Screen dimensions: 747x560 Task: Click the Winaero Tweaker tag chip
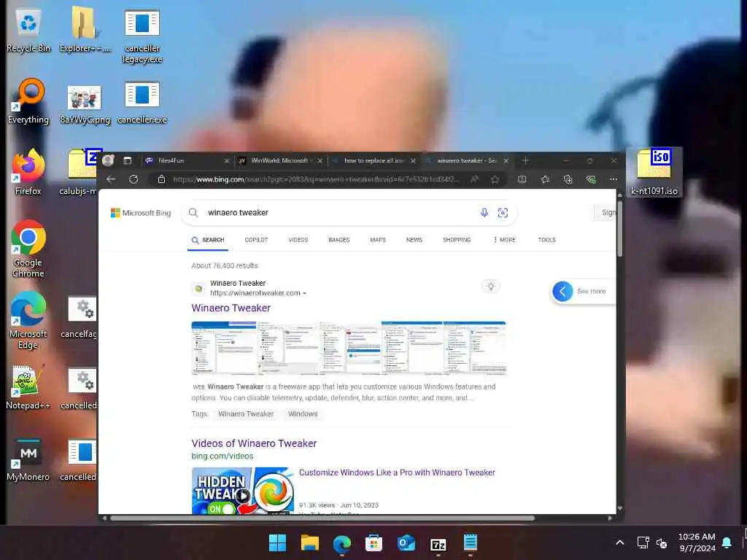click(246, 414)
